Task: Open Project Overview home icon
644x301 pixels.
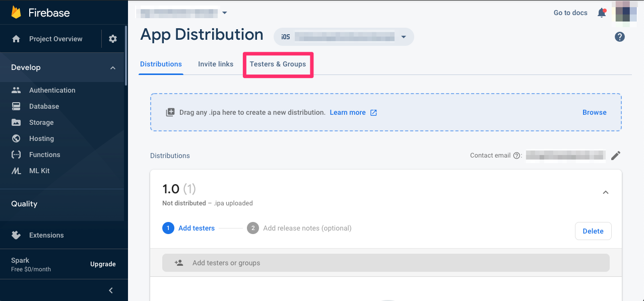Action: click(16, 39)
